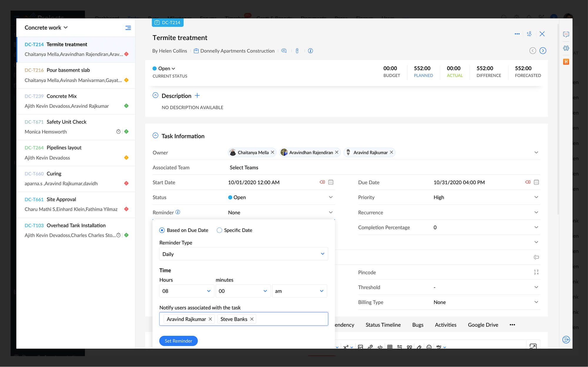Switch to the Status Timeline tab
The height and width of the screenshot is (367, 588).
[x=383, y=325]
